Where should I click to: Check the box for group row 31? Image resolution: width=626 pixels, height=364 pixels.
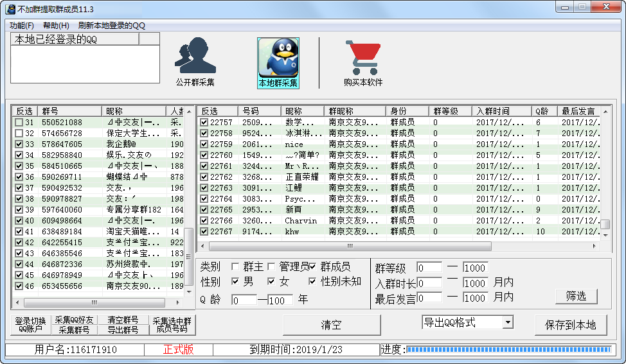19,123
